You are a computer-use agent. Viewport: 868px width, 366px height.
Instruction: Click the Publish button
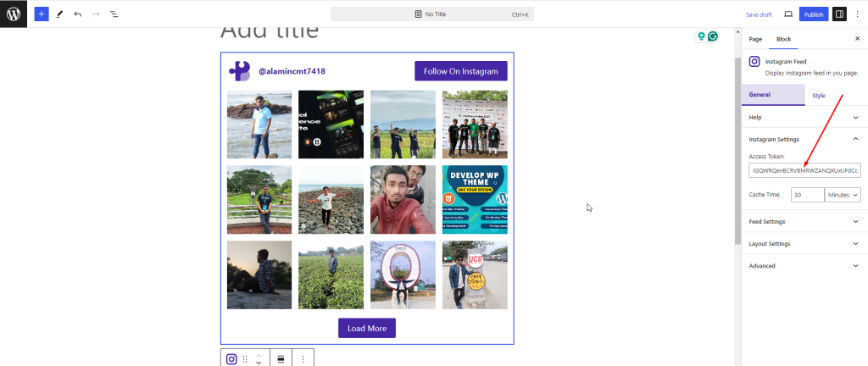click(x=814, y=14)
